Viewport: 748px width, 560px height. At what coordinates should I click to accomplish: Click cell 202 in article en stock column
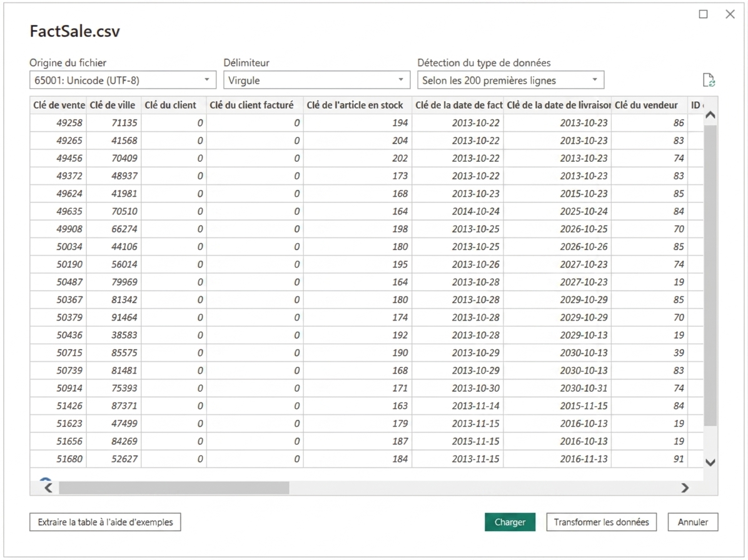358,157
